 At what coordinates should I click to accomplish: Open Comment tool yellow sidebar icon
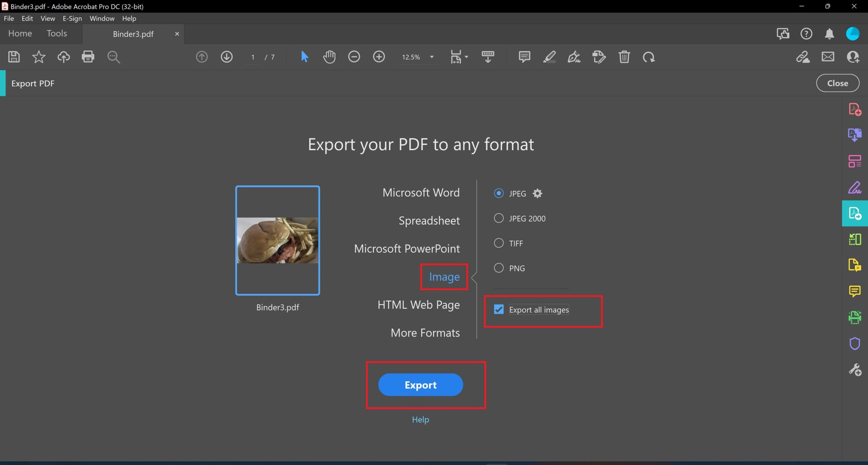[855, 291]
